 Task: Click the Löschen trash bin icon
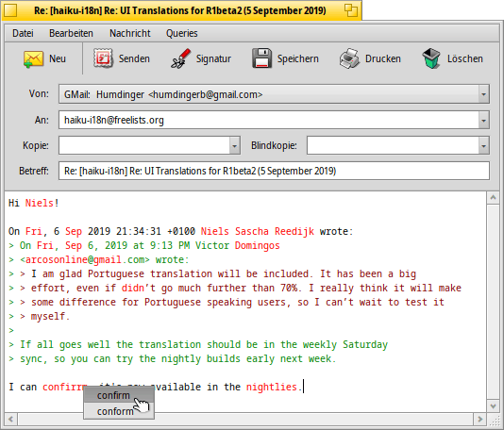[x=431, y=58]
